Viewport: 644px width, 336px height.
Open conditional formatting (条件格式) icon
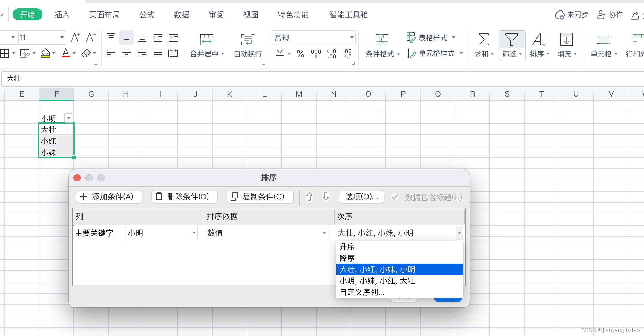click(x=382, y=39)
